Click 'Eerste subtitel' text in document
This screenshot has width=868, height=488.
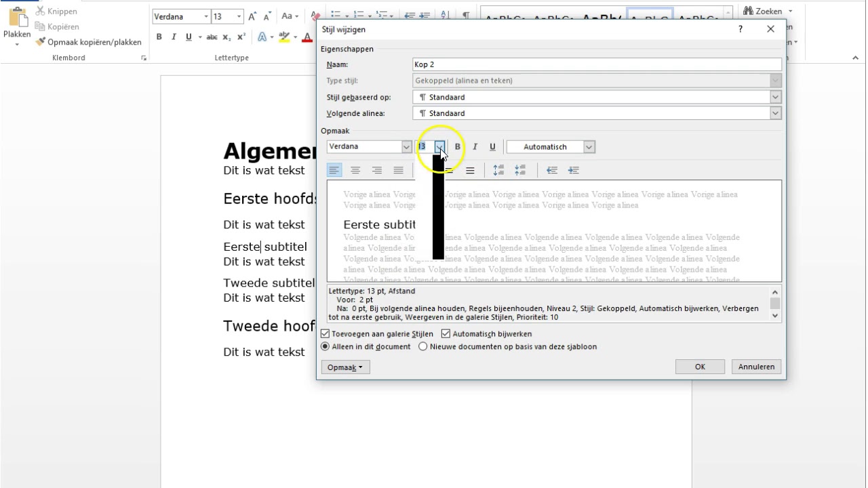tap(265, 247)
